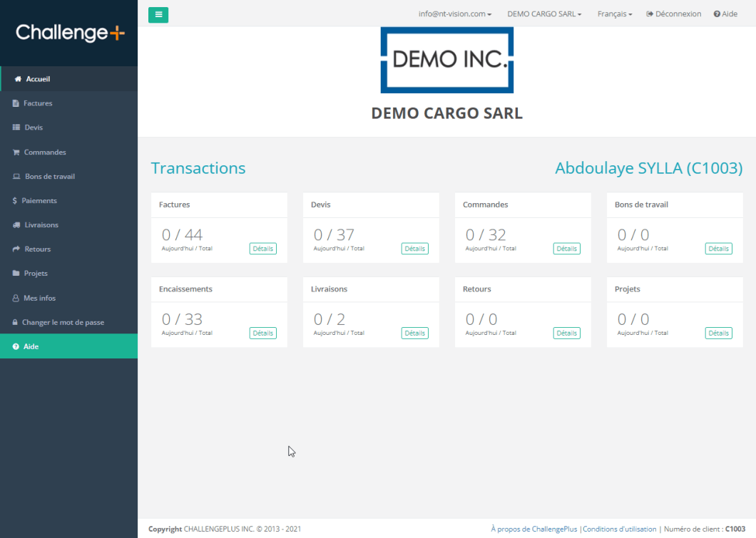Select the shopping cart icon for Commandes

click(16, 152)
